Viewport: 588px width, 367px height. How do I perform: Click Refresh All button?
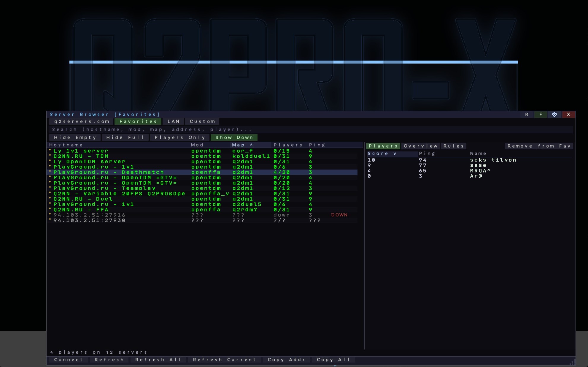pos(158,360)
